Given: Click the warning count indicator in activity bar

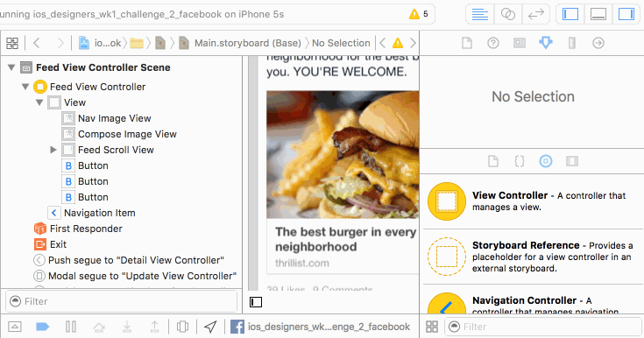Looking at the screenshot, I should 419,14.
